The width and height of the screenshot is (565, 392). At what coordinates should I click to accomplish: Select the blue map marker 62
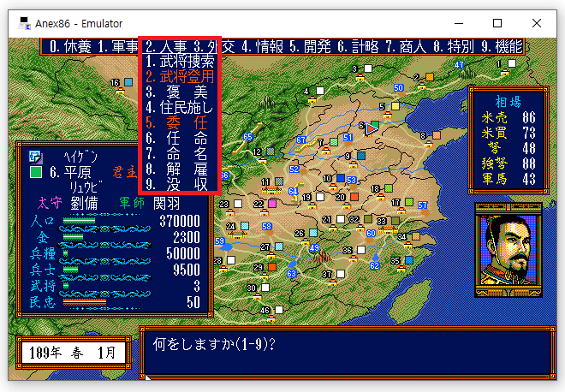[x=374, y=265]
